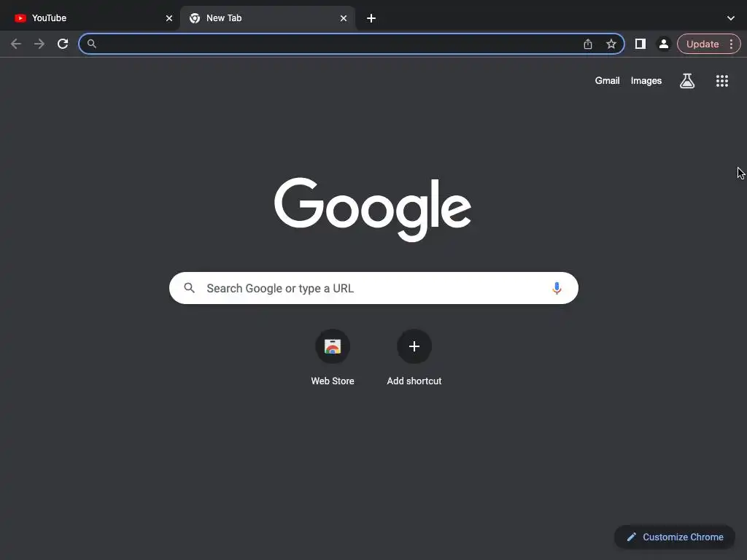Close the YouTube tab
This screenshot has width=747, height=560.
[169, 18]
